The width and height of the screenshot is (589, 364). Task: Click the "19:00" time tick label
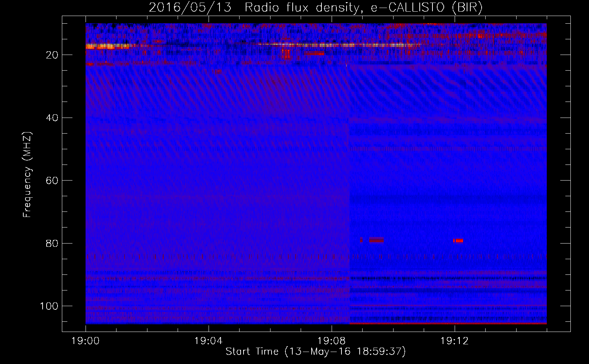86,341
